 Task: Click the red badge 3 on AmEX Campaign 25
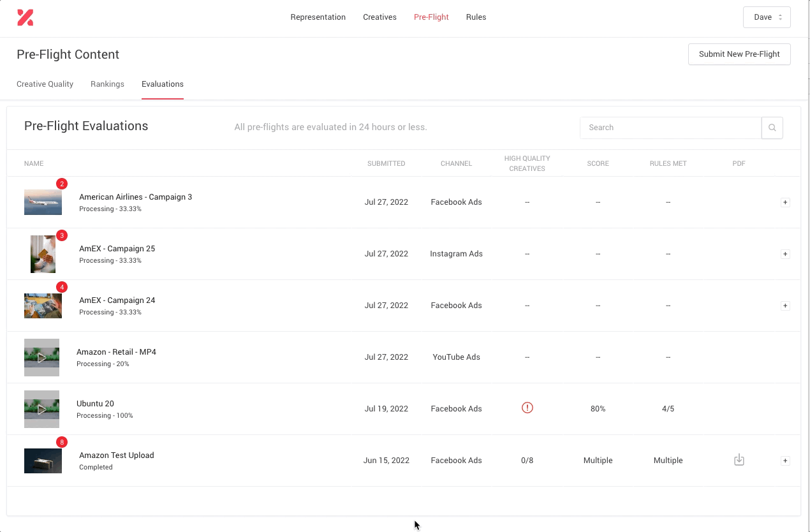click(62, 235)
